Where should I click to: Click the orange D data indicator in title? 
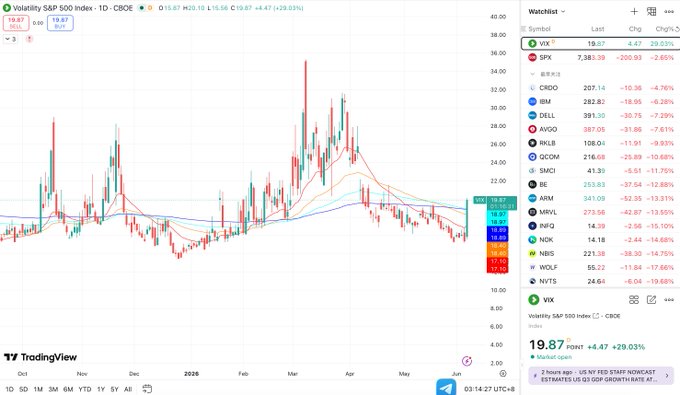(x=150, y=8)
